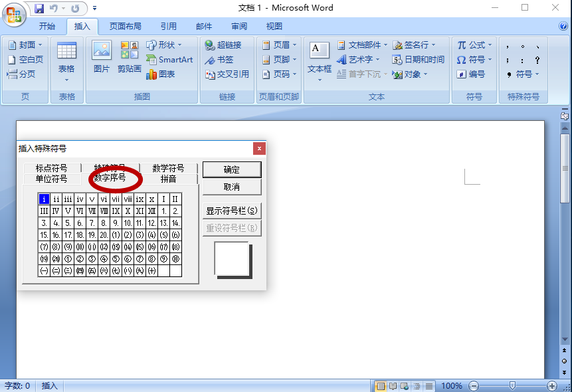Switch to full-screen reading view

[393, 386]
